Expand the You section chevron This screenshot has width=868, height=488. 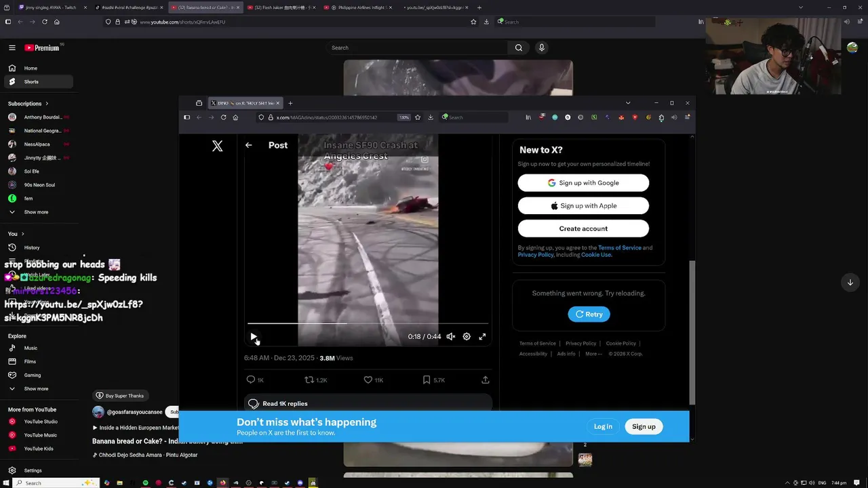point(22,234)
